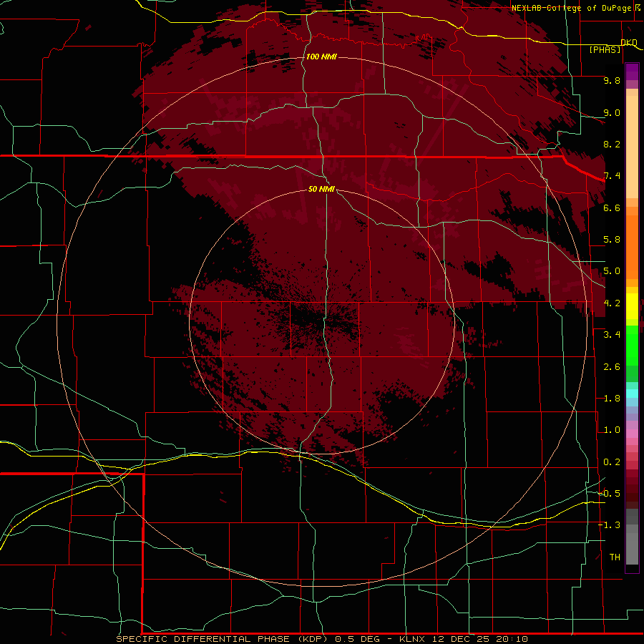Screen dimensions: 644x644
Task: Click the bright green segment of color bar
Action: coord(632,345)
